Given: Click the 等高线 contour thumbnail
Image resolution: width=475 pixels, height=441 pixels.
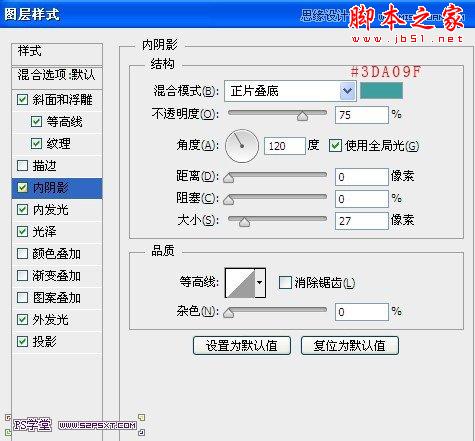Looking at the screenshot, I should 240,282.
